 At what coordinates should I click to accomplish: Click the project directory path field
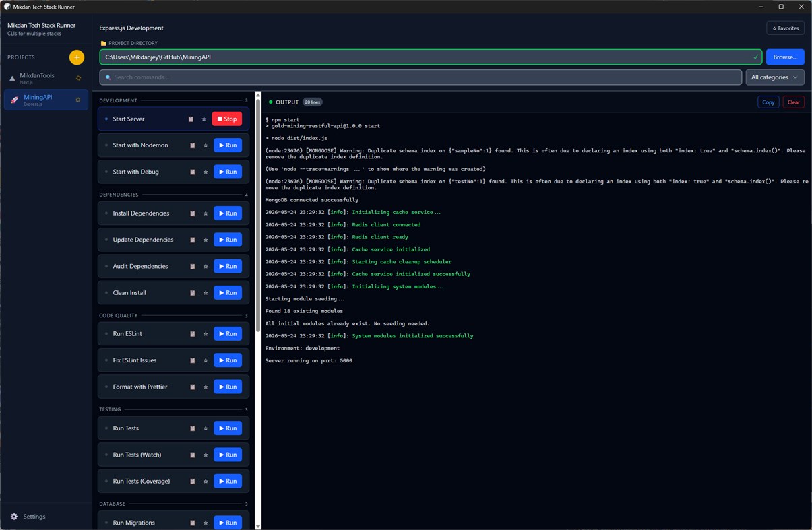click(431, 57)
